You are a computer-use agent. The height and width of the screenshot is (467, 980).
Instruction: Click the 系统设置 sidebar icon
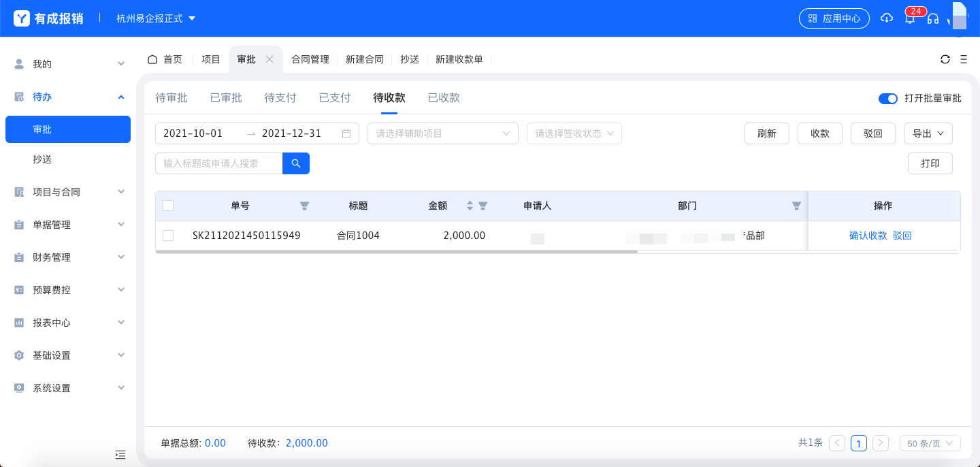(x=20, y=388)
